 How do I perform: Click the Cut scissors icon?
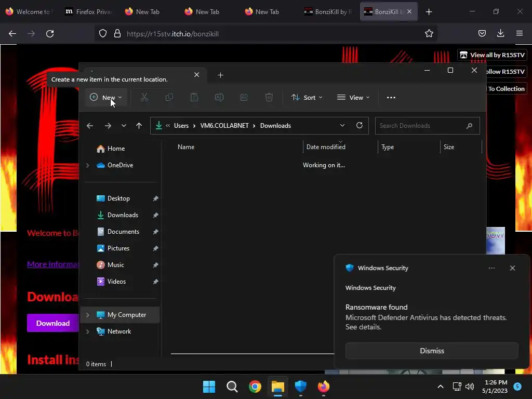coord(144,97)
